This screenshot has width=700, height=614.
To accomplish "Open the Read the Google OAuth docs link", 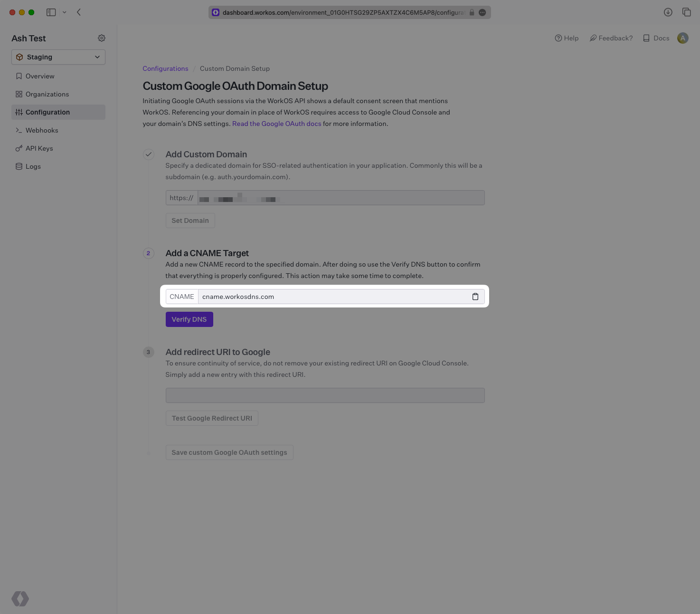I will click(276, 124).
